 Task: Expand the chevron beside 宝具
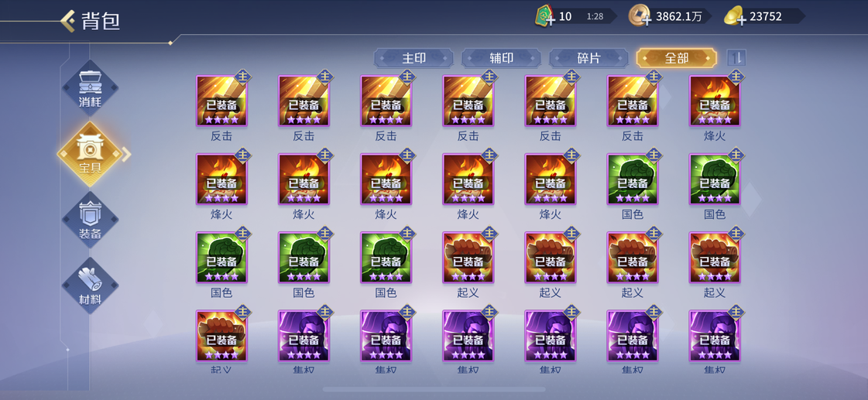127,155
